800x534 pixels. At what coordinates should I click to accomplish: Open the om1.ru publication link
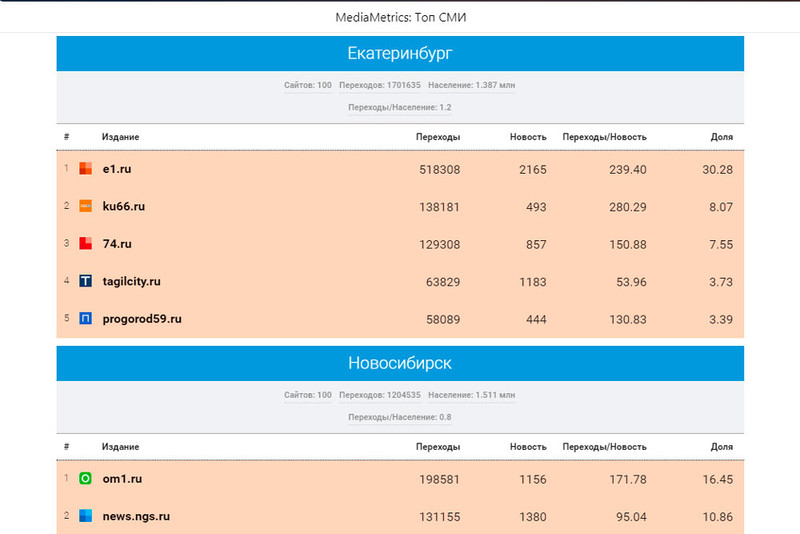(122, 479)
